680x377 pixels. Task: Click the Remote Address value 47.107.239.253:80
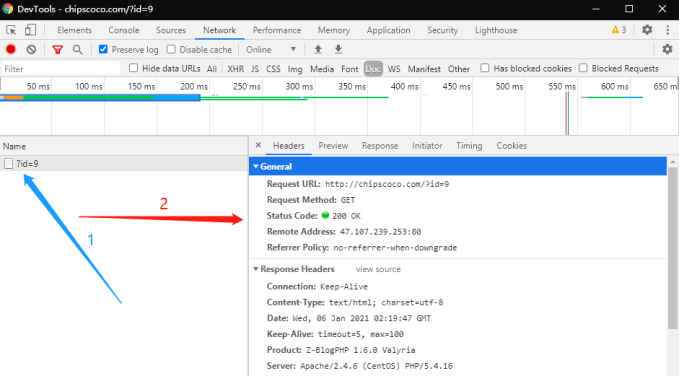[380, 232]
